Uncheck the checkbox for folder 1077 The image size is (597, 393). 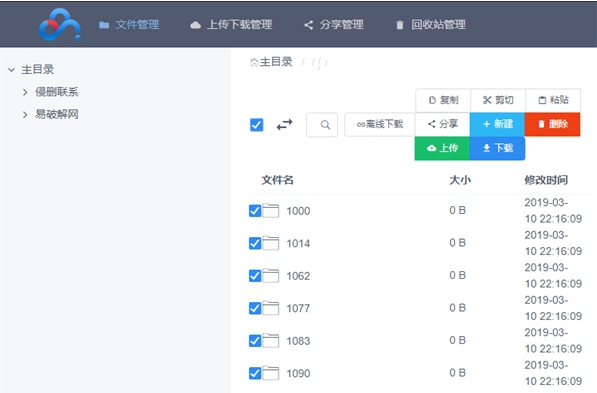[255, 308]
